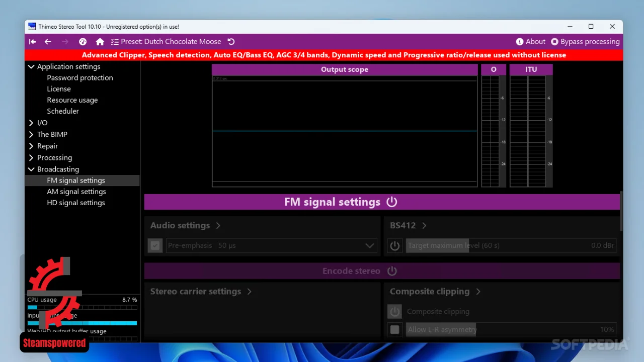This screenshot has height=362, width=644.
Task: Expand the BS412 section chevron
Action: pos(424,226)
